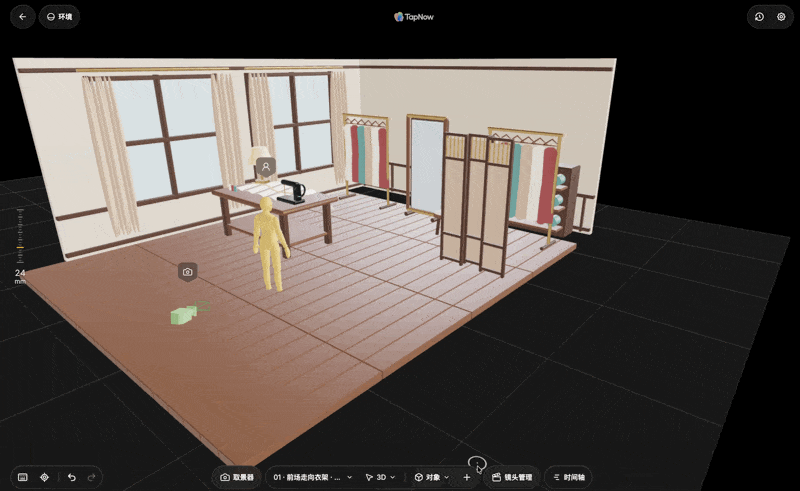
Task: Redo the last action
Action: (x=91, y=477)
